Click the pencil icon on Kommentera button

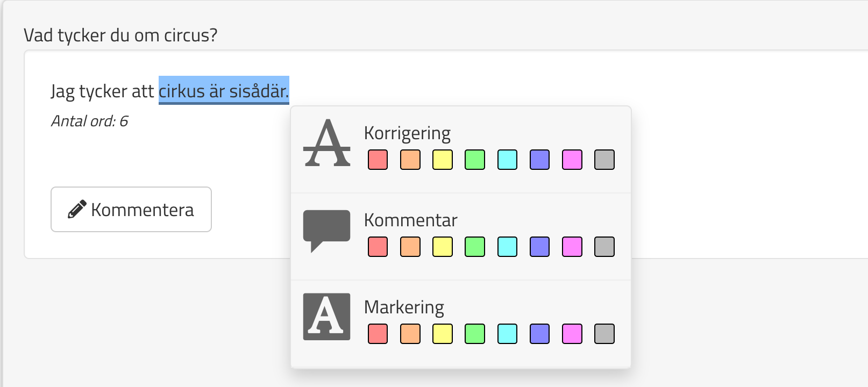pyautogui.click(x=77, y=210)
